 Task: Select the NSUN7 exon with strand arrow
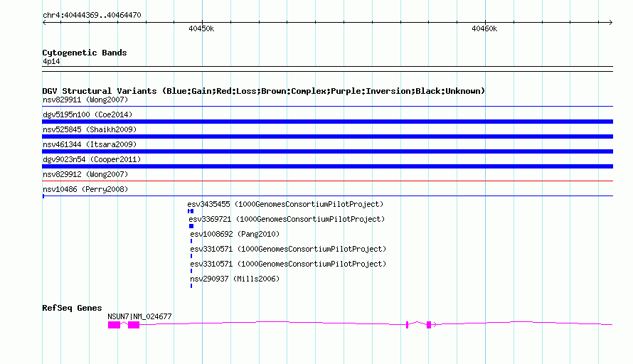(430, 325)
